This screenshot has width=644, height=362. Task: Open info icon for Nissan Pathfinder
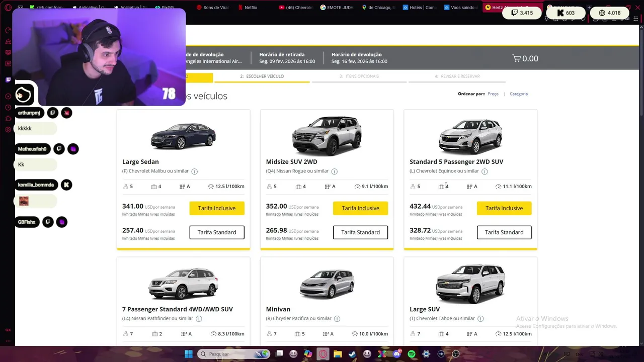(199, 319)
